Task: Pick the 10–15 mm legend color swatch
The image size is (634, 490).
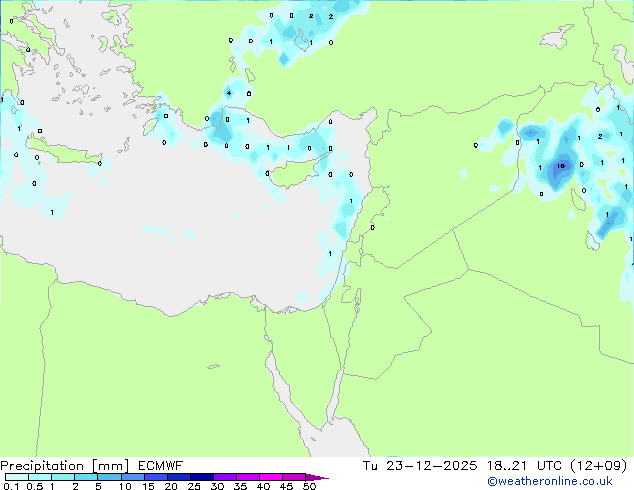Action: click(x=132, y=477)
